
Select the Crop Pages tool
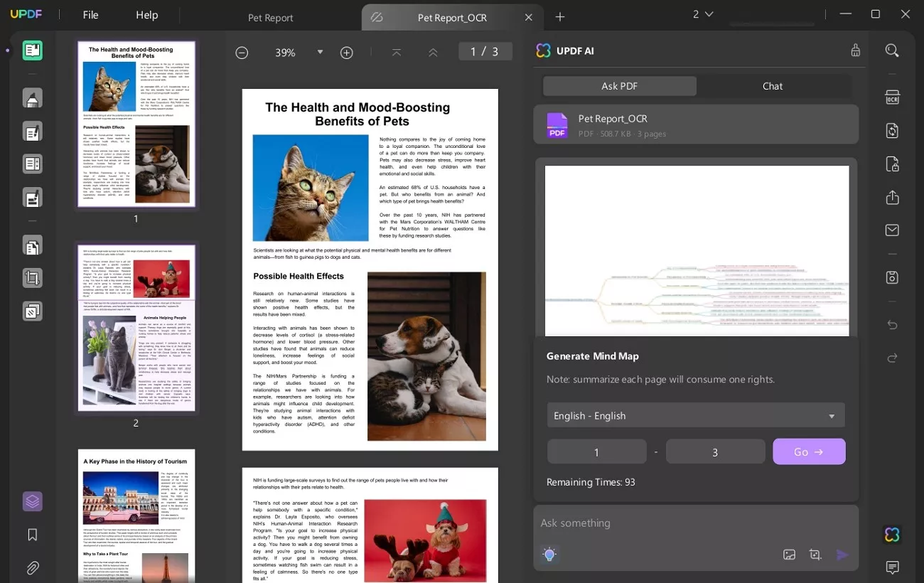click(x=33, y=278)
